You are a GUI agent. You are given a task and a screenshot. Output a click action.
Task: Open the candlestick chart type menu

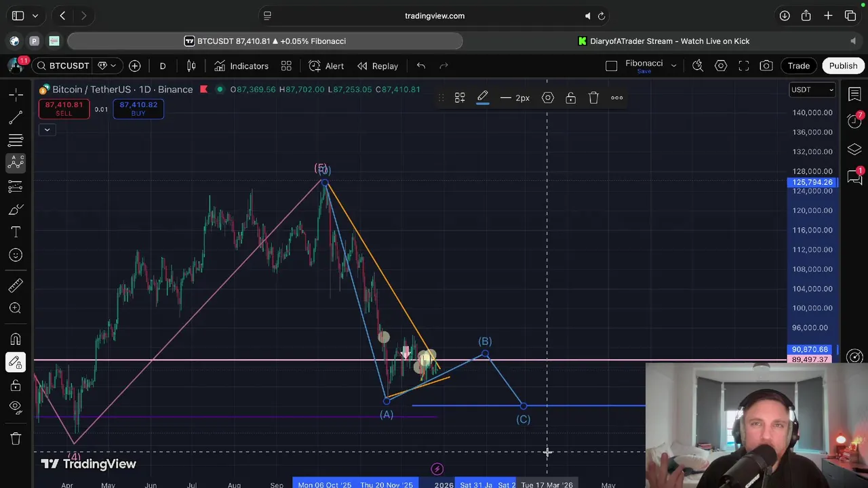pos(191,66)
